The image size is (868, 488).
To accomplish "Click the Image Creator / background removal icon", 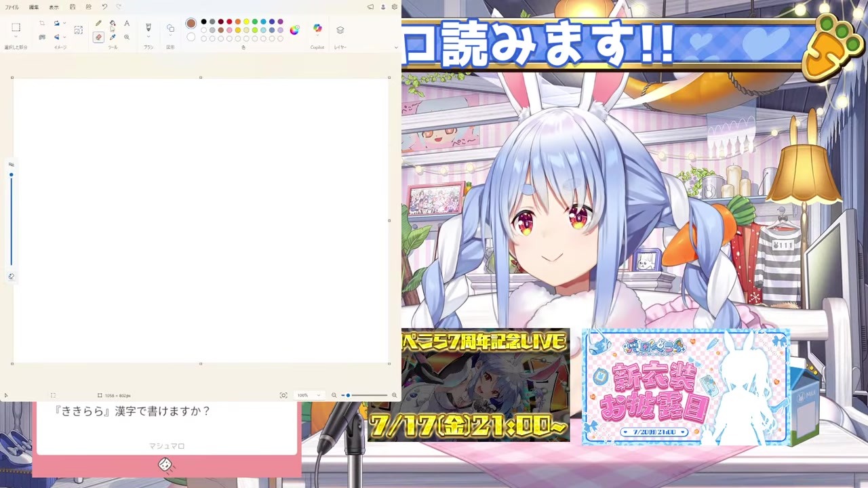I will [79, 30].
